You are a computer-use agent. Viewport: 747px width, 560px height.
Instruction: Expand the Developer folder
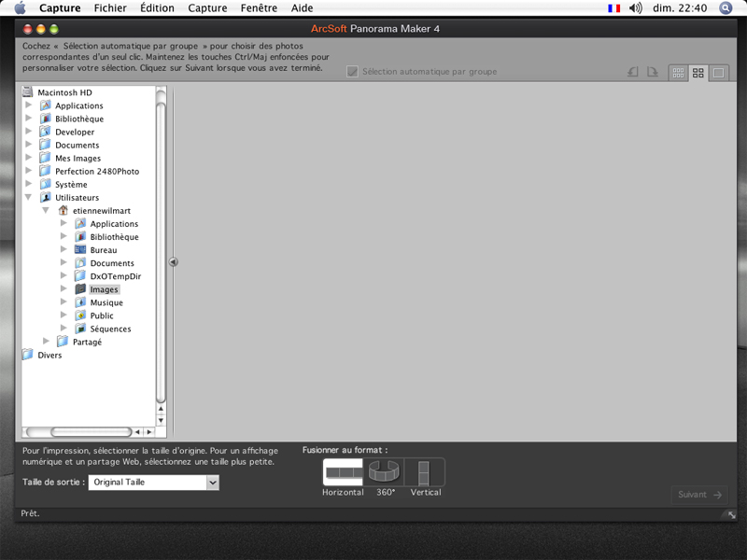click(29, 131)
